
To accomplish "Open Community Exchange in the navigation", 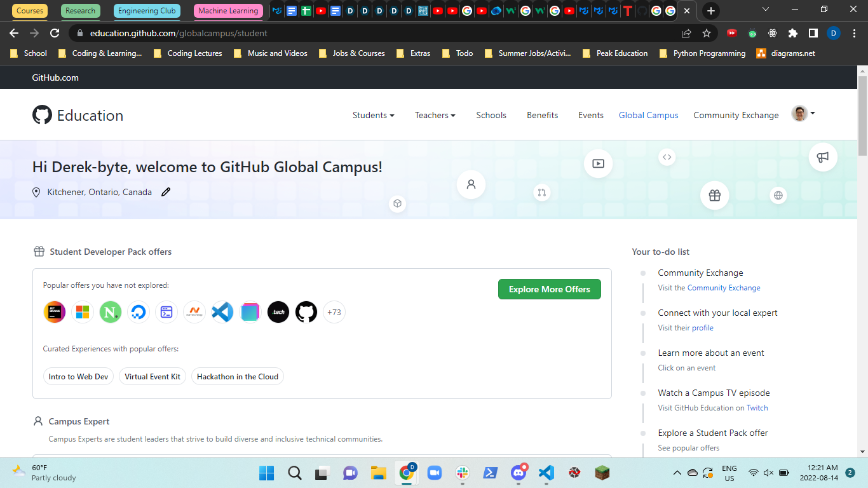I will coord(736,115).
